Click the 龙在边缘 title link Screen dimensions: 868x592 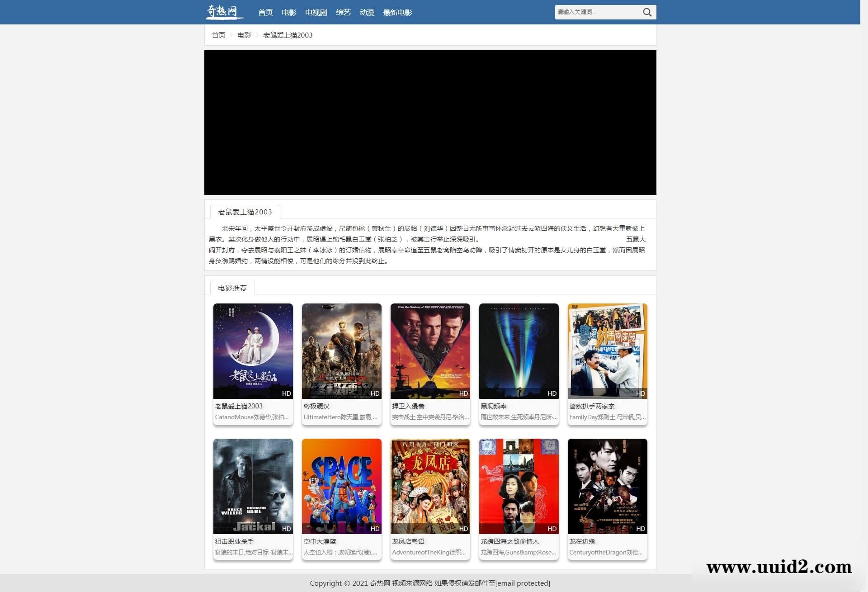pos(582,541)
